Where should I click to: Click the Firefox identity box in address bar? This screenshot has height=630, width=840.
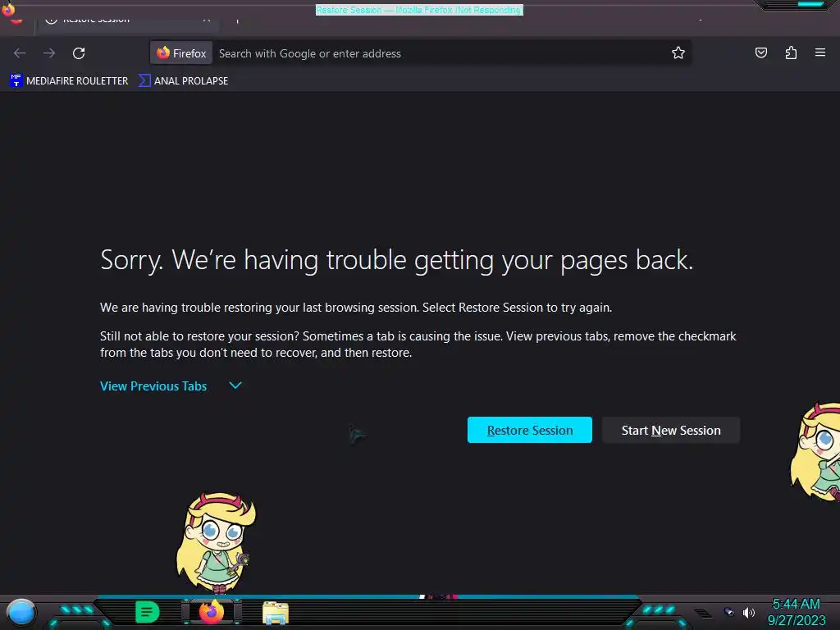point(181,53)
